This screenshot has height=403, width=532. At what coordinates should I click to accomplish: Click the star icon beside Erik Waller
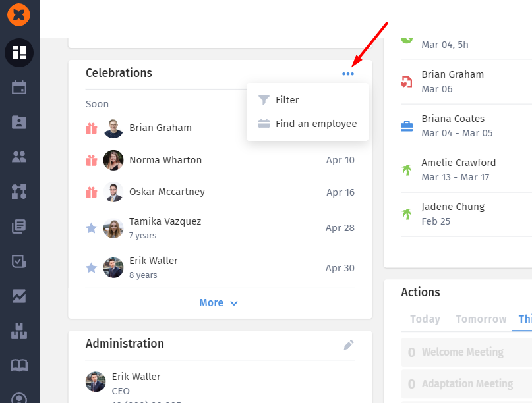click(x=91, y=268)
